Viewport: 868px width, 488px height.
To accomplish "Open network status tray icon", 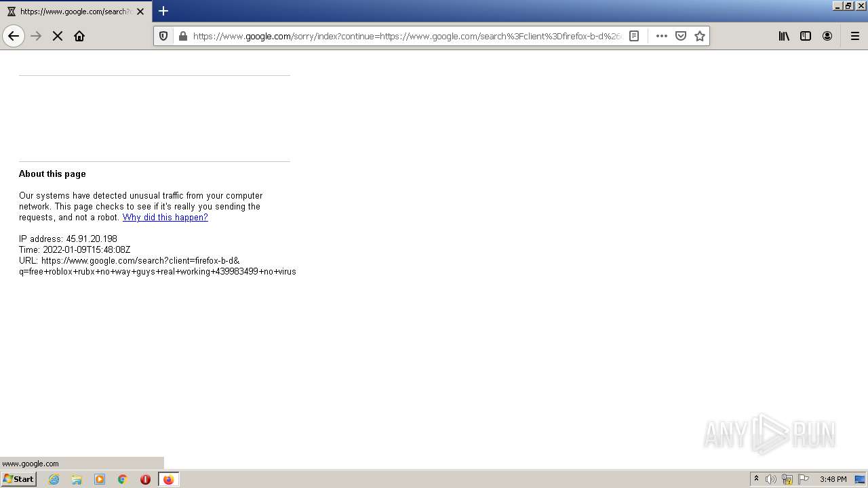I will tap(787, 479).
